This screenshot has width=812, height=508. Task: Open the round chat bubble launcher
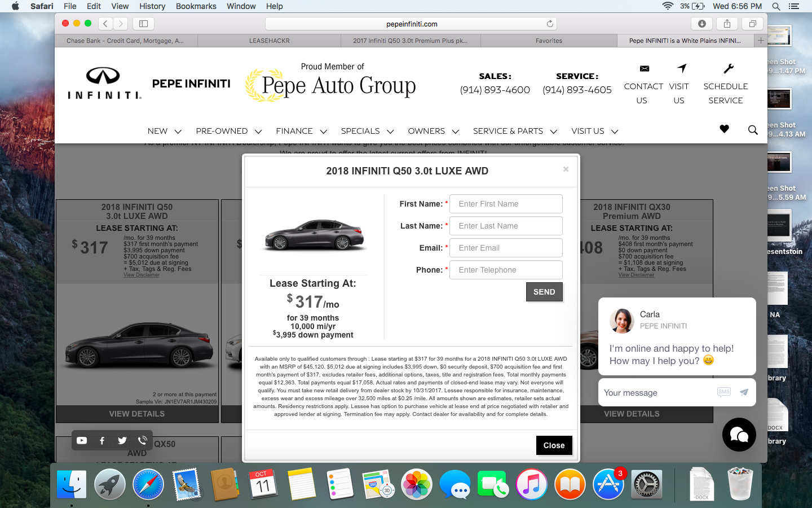(739, 435)
